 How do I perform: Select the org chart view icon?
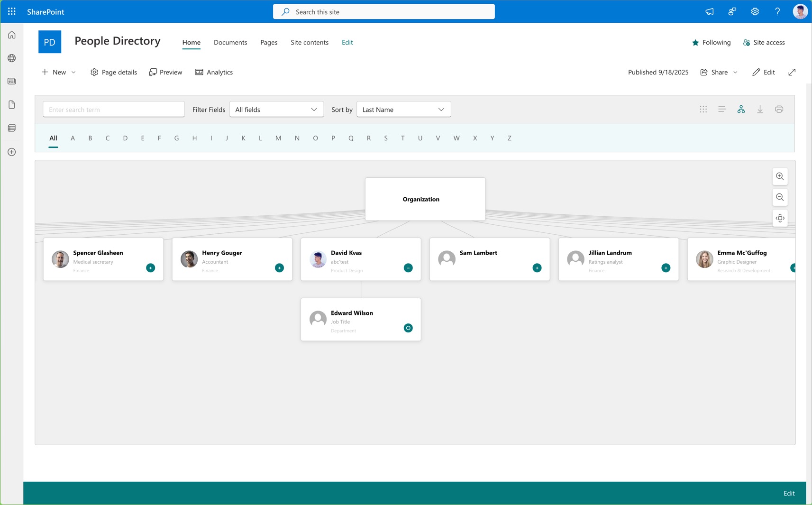coord(741,110)
